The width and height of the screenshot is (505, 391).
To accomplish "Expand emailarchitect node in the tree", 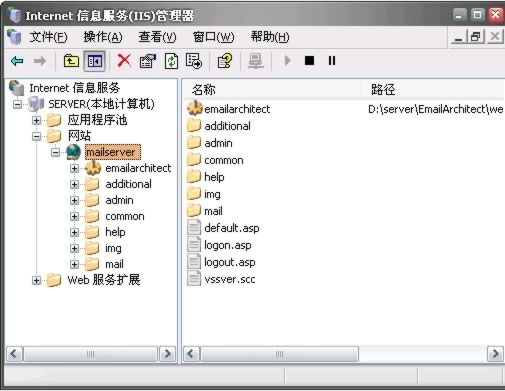I will click(x=74, y=168).
